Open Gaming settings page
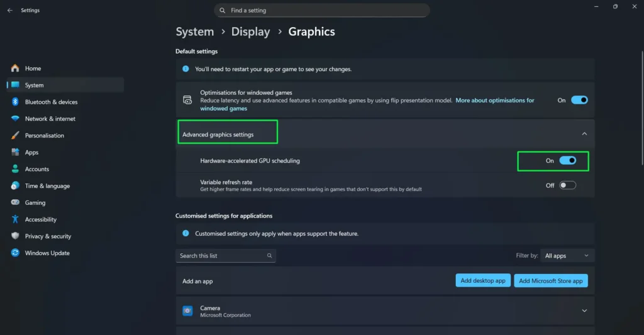Screen dimensions: 644x335 tap(65, 202)
